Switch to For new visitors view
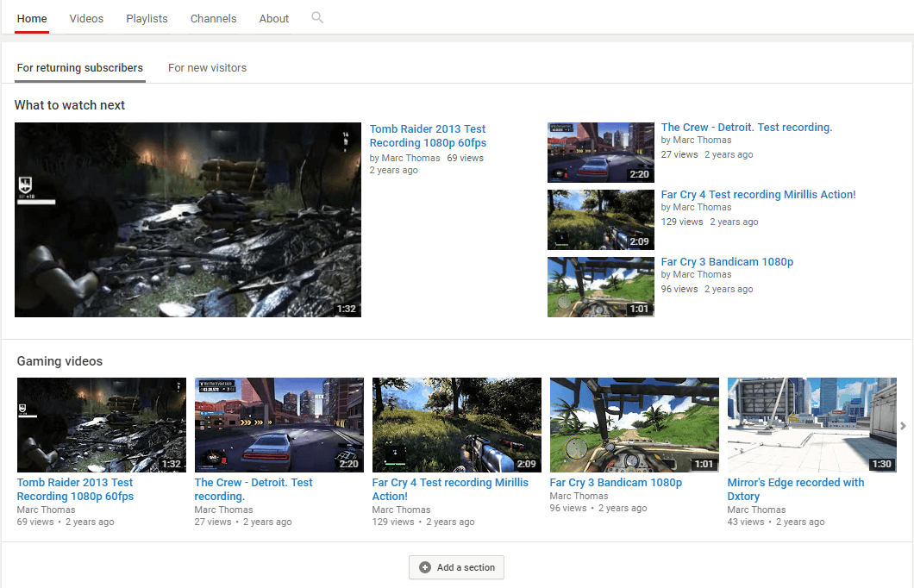This screenshot has height=588, width=914. (208, 68)
